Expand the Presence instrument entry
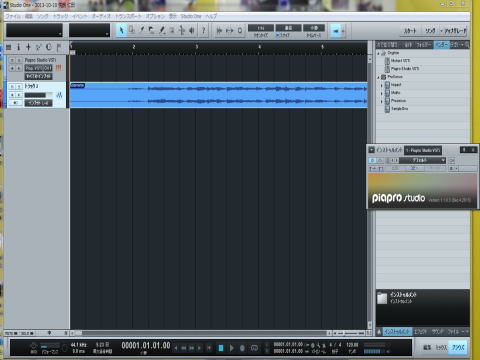The height and width of the screenshot is (360, 480). pyautogui.click(x=382, y=101)
